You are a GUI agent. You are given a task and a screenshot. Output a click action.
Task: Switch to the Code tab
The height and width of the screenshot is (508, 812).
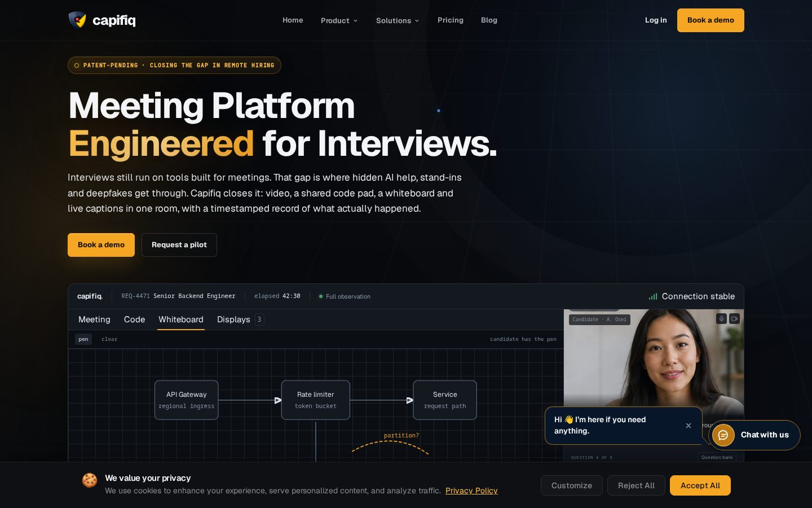(x=134, y=319)
